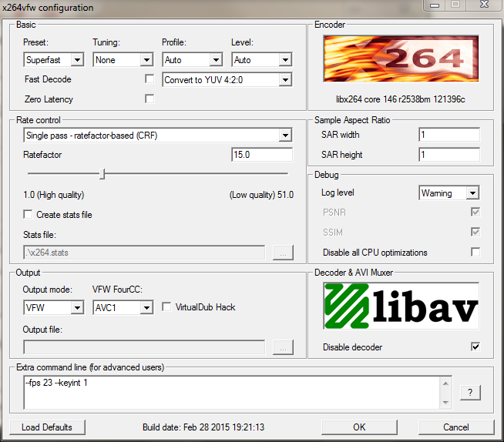Image resolution: width=504 pixels, height=442 pixels.
Task: Click inside the extra command line textbox
Action: 231,393
